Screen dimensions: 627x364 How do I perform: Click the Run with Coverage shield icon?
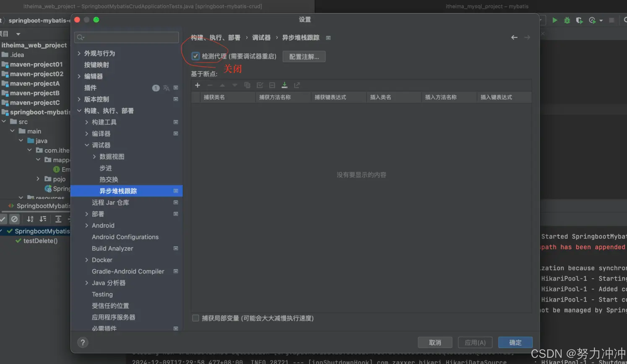pos(579,20)
